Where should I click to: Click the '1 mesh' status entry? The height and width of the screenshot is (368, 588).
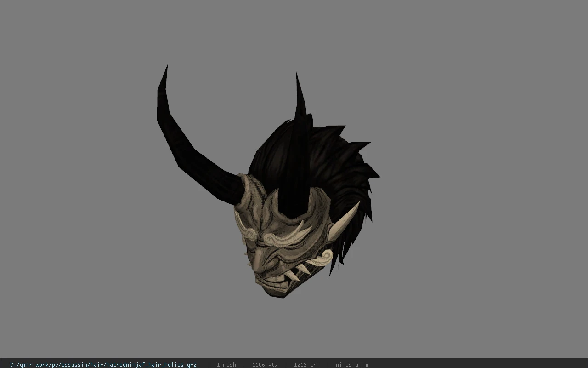(x=226, y=365)
